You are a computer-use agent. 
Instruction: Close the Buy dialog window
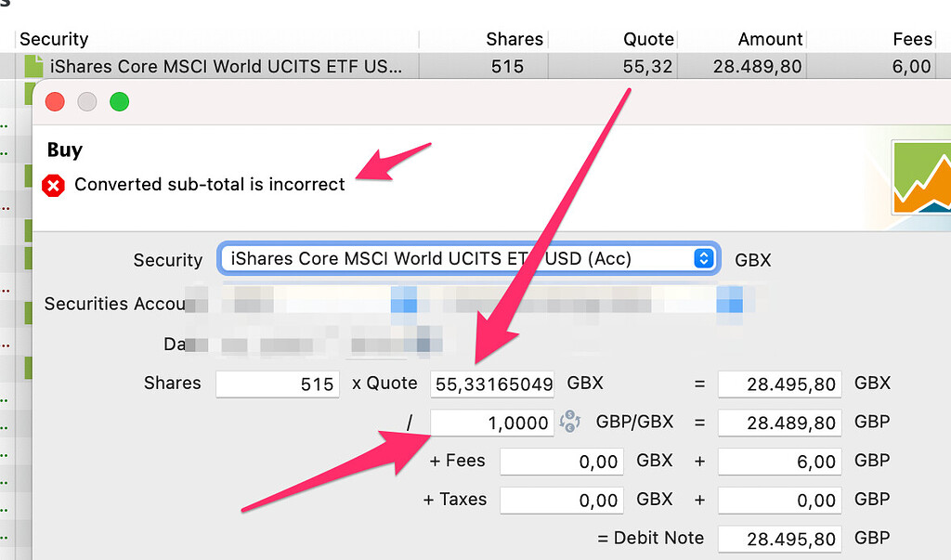pyautogui.click(x=55, y=102)
